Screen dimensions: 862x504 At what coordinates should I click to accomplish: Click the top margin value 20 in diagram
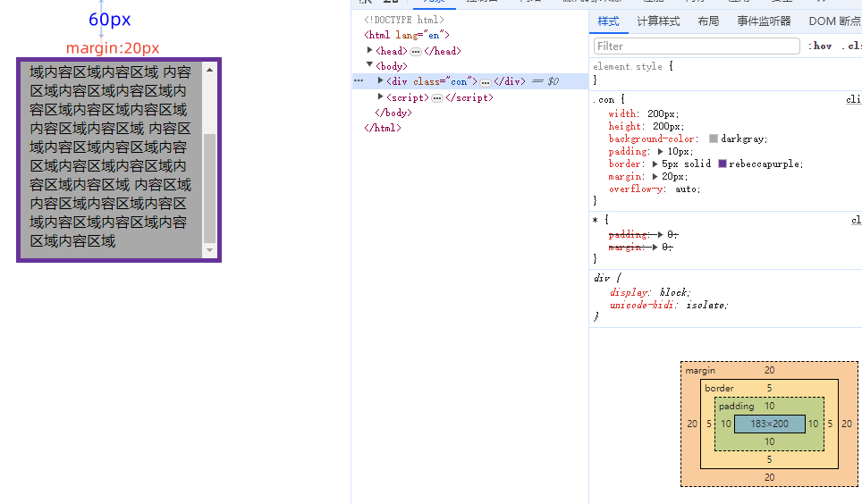pos(770,371)
